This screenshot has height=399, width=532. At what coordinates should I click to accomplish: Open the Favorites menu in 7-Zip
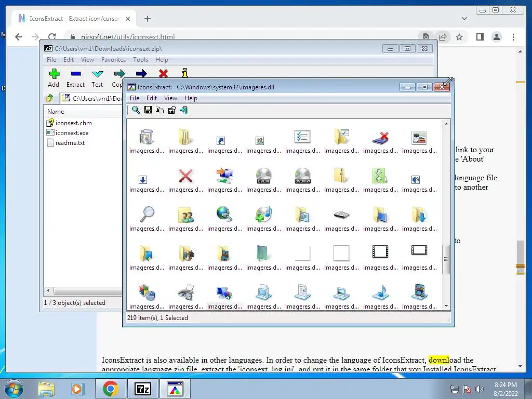113,60
